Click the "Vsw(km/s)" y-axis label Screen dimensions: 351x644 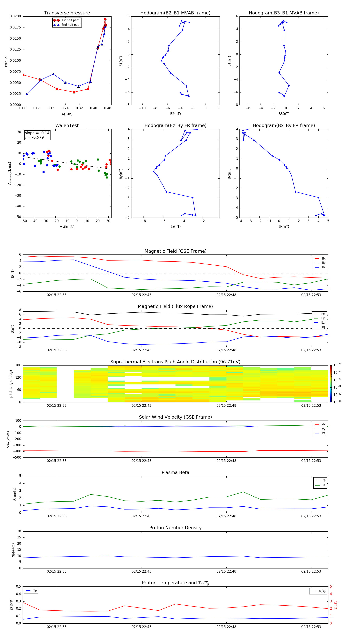pyautogui.click(x=8, y=439)
